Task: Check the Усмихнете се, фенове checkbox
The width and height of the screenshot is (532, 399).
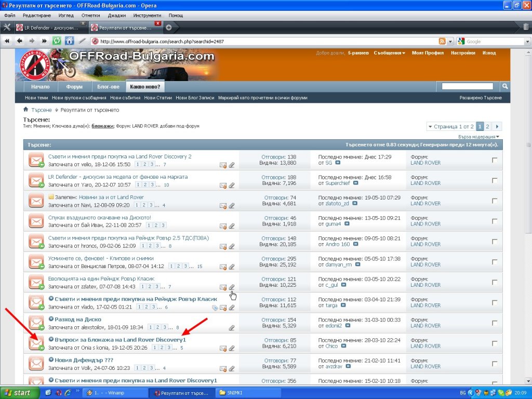Action: coord(495,262)
